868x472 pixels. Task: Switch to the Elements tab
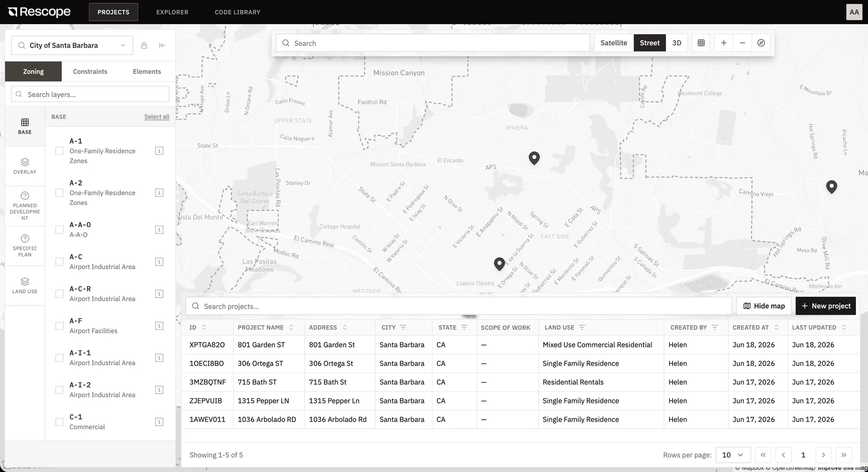(147, 71)
